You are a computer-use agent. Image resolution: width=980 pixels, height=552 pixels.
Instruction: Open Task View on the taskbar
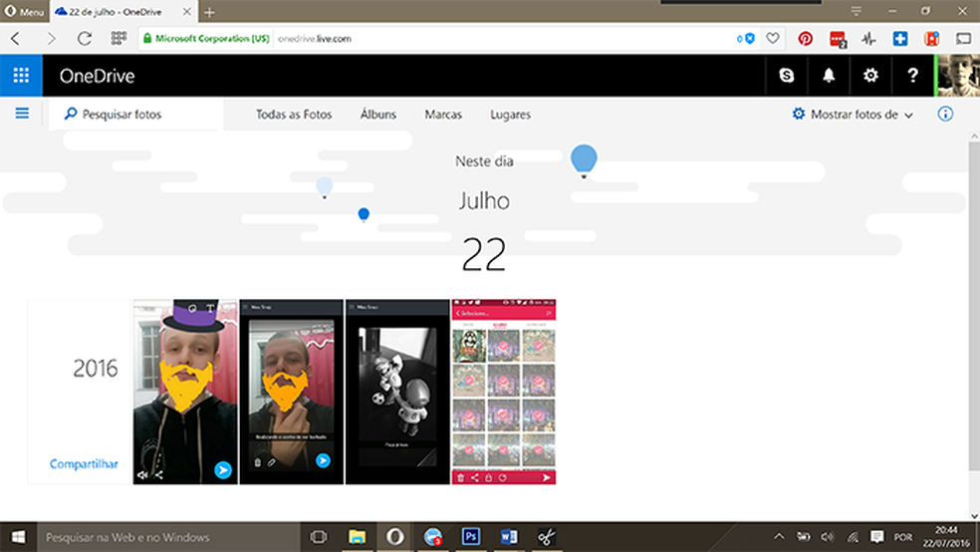(x=319, y=537)
